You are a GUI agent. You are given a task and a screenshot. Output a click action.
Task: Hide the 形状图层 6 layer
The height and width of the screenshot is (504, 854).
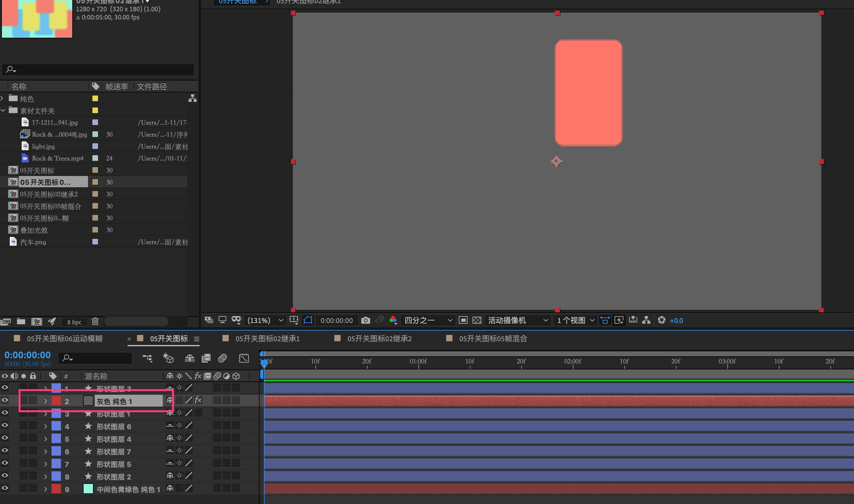pyautogui.click(x=5, y=425)
